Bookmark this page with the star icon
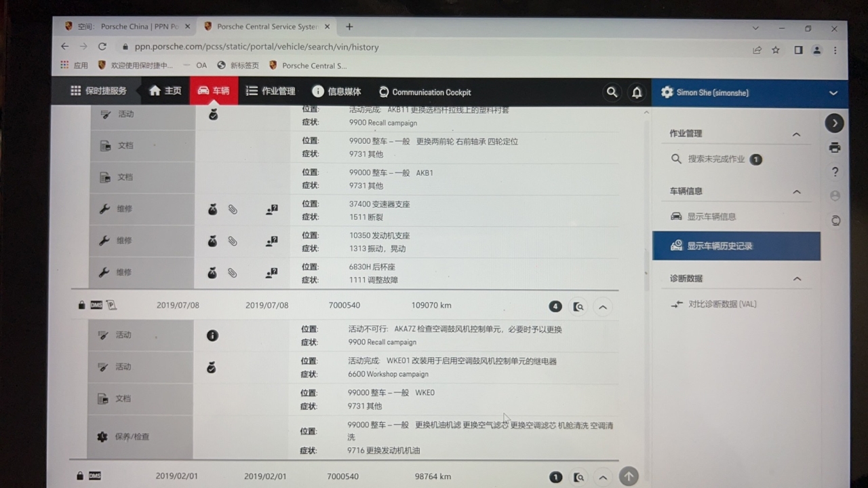The image size is (868, 488). click(776, 50)
